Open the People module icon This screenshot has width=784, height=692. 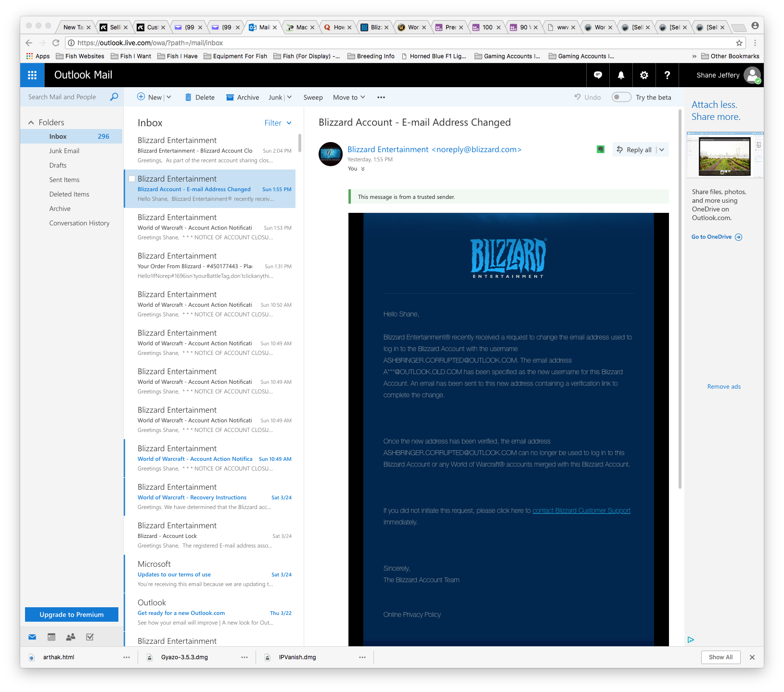tap(71, 637)
